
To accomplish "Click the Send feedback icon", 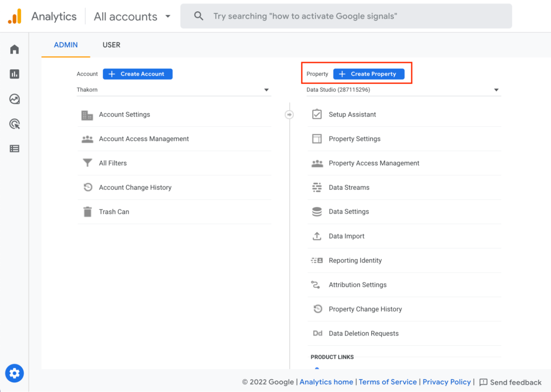I will click(484, 382).
